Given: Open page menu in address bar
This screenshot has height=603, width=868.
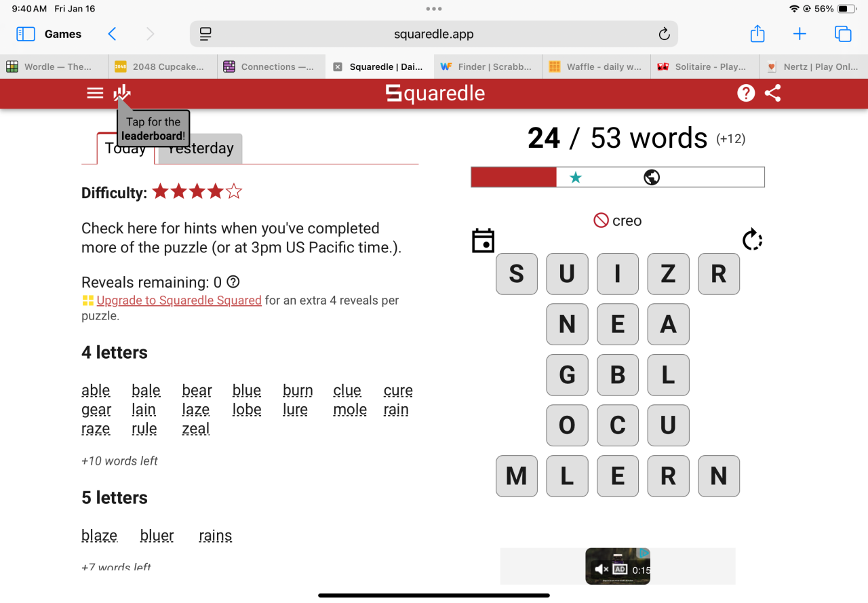Looking at the screenshot, I should pyautogui.click(x=206, y=34).
